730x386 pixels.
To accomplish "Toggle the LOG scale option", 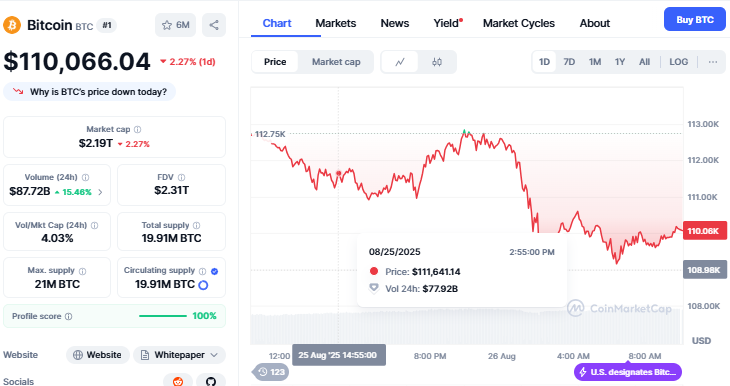I will tap(678, 62).
